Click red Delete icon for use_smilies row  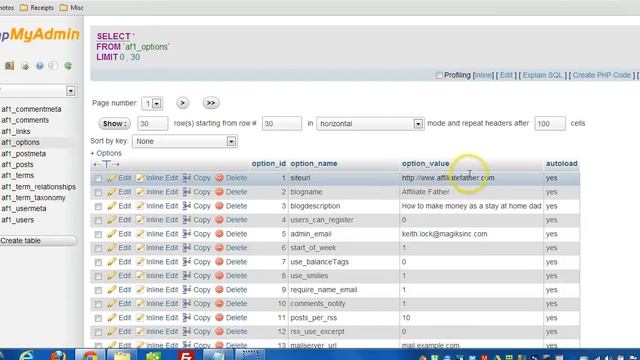point(219,276)
